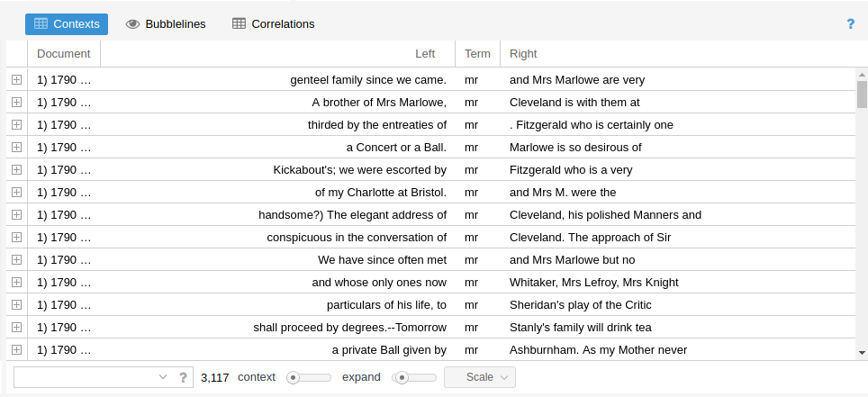
Task: Click the plus icon beside 'a private Ball given by'
Action: (x=16, y=349)
